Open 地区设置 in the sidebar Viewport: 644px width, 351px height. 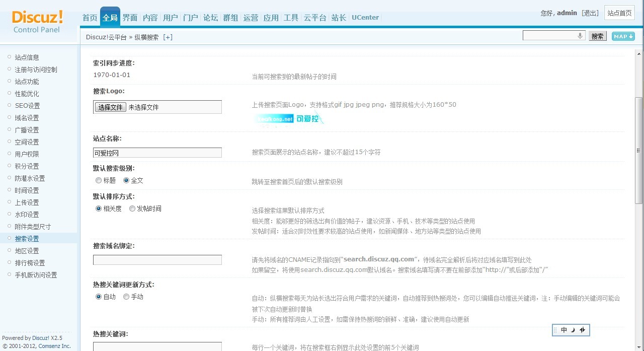[x=27, y=251]
